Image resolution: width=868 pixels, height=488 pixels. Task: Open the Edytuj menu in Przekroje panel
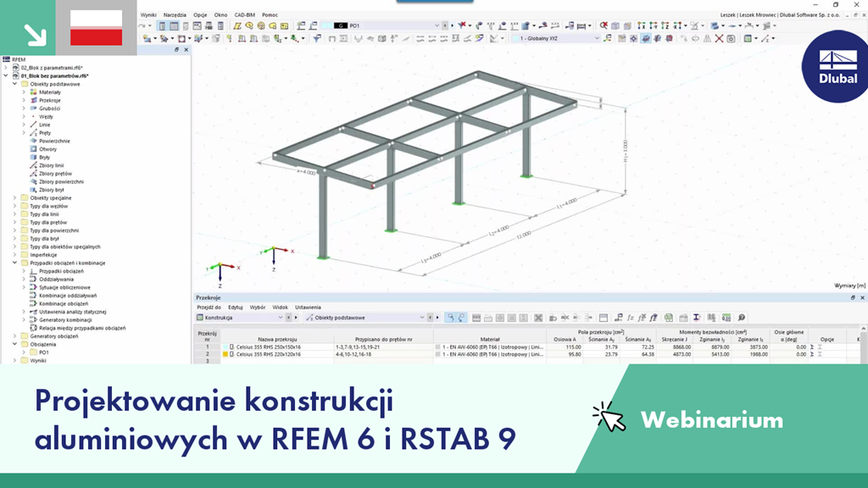point(236,307)
